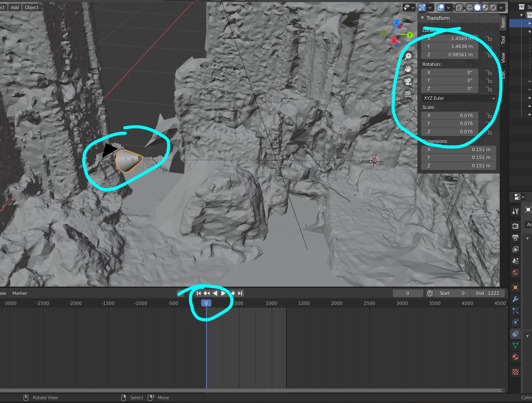Switch to the Item sidebar tab
The height and width of the screenshot is (403, 532).
(503, 23)
